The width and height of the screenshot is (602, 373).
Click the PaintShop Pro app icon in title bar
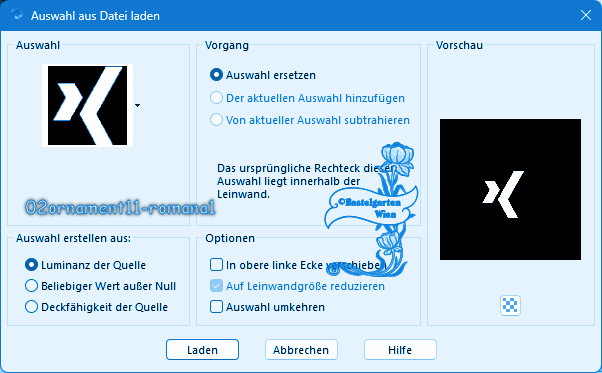tap(17, 16)
